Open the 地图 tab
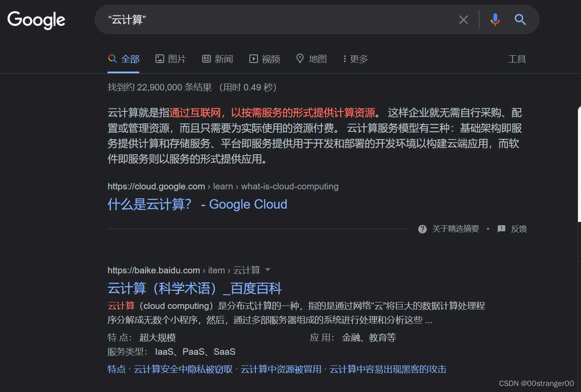581x392 pixels. pyautogui.click(x=311, y=59)
